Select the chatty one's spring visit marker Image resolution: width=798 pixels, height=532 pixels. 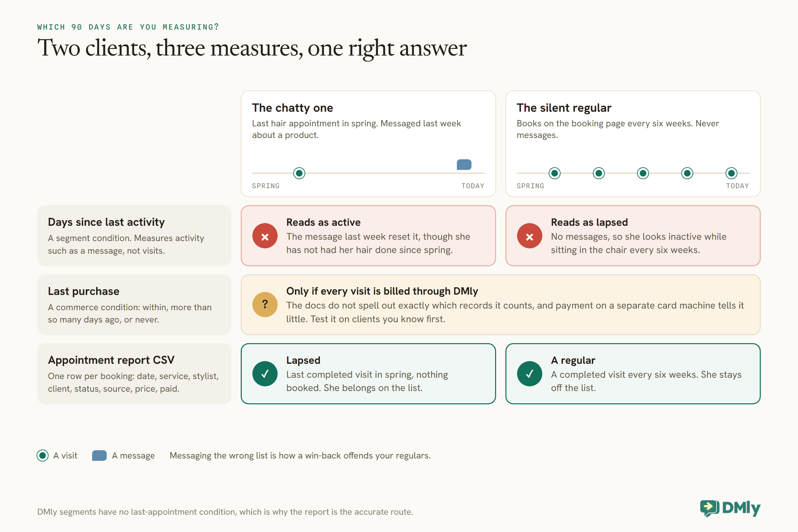[x=299, y=173]
